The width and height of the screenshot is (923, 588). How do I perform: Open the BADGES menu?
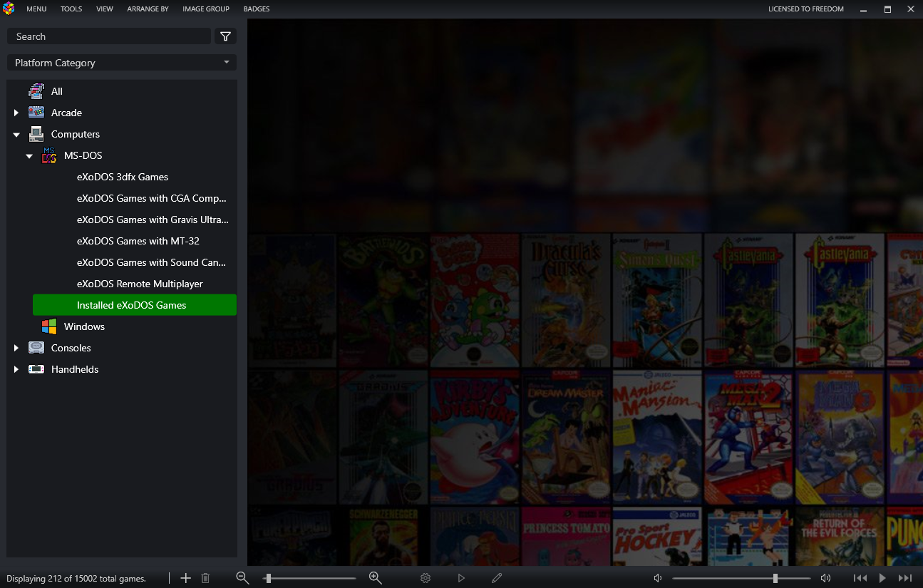[x=257, y=9]
